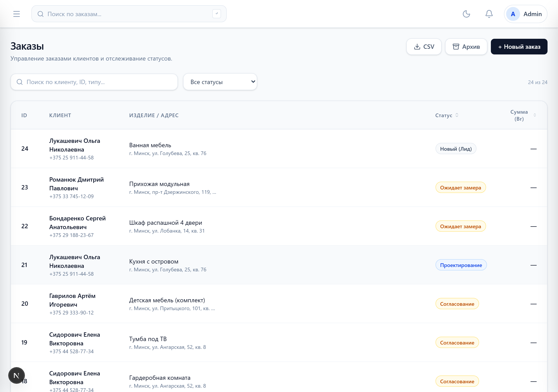Open the hamburger sidebar menu

click(17, 14)
